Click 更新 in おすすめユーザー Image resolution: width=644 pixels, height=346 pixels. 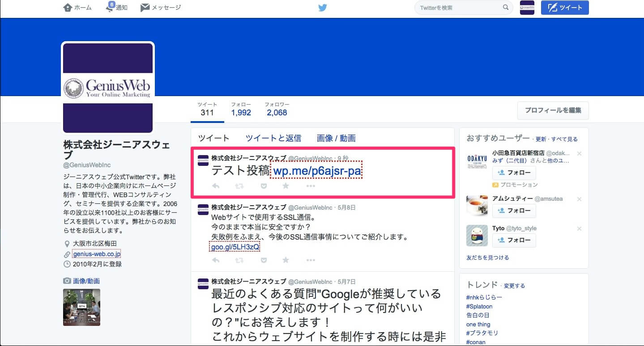point(541,139)
